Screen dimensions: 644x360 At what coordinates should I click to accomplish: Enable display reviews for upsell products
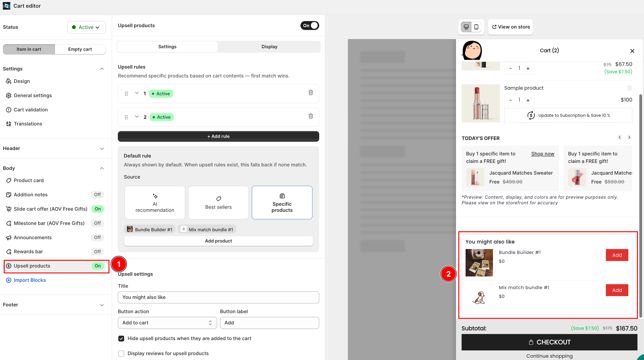[x=121, y=353]
